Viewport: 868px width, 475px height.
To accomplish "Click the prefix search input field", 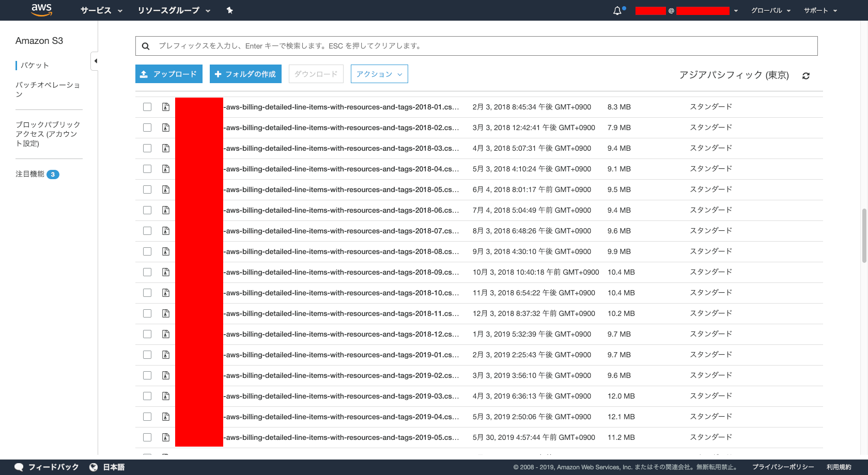I will pyautogui.click(x=413, y=46).
